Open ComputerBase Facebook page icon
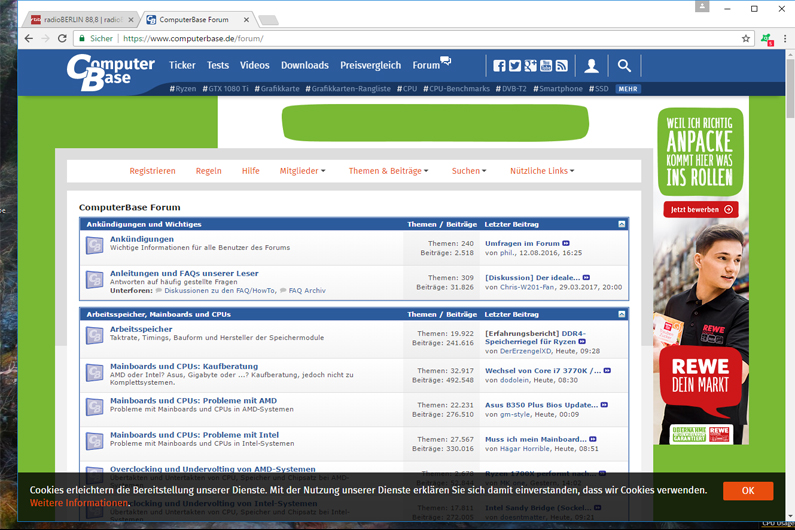This screenshot has width=795, height=530. [x=499, y=65]
